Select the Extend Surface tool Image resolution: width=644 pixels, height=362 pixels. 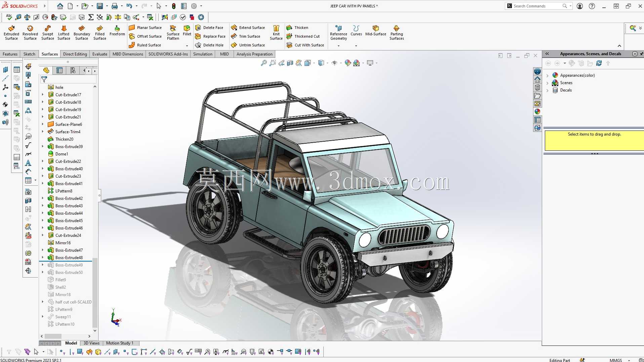(x=248, y=28)
